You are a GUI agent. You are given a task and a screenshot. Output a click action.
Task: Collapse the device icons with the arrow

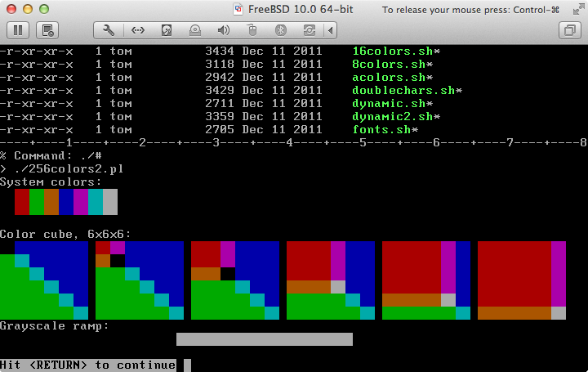click(x=331, y=30)
